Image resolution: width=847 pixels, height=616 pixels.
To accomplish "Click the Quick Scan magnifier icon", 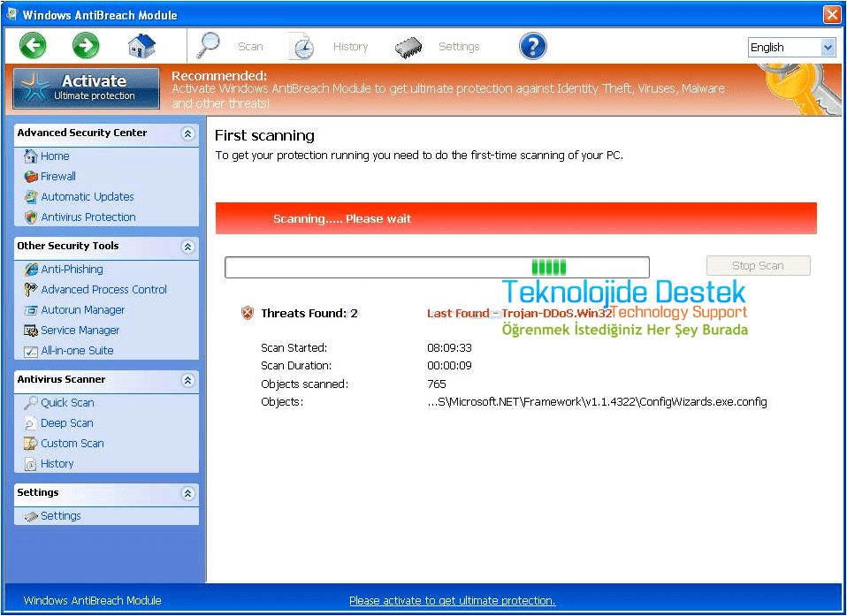I will [31, 403].
